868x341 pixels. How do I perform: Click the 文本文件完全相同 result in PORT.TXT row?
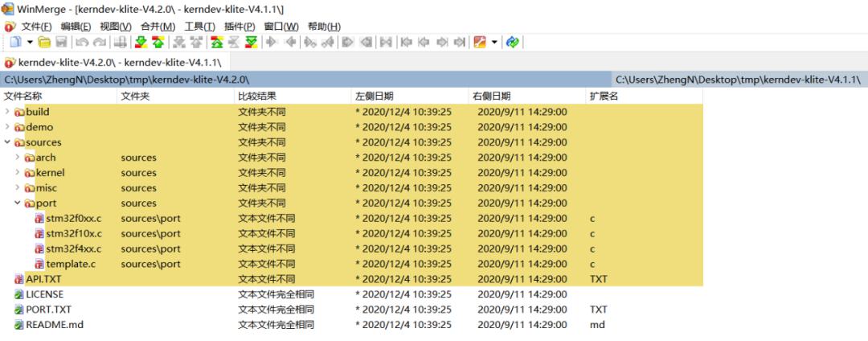point(276,310)
